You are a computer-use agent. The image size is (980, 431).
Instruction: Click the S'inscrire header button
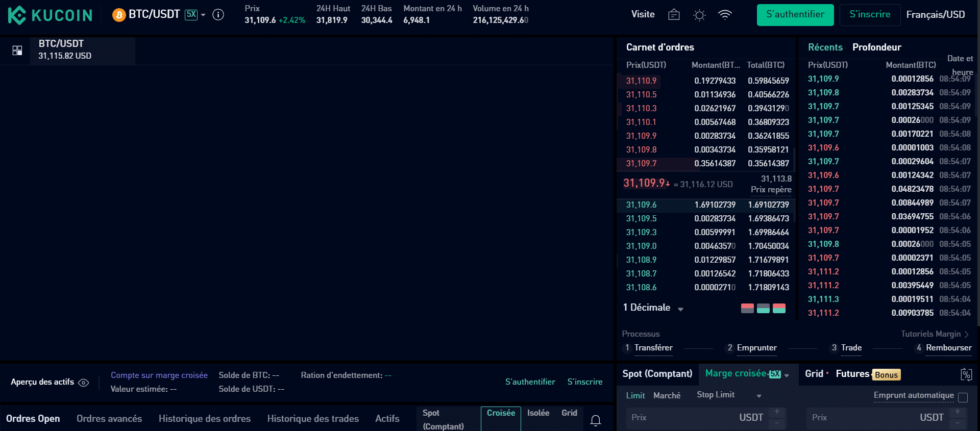pyautogui.click(x=870, y=15)
